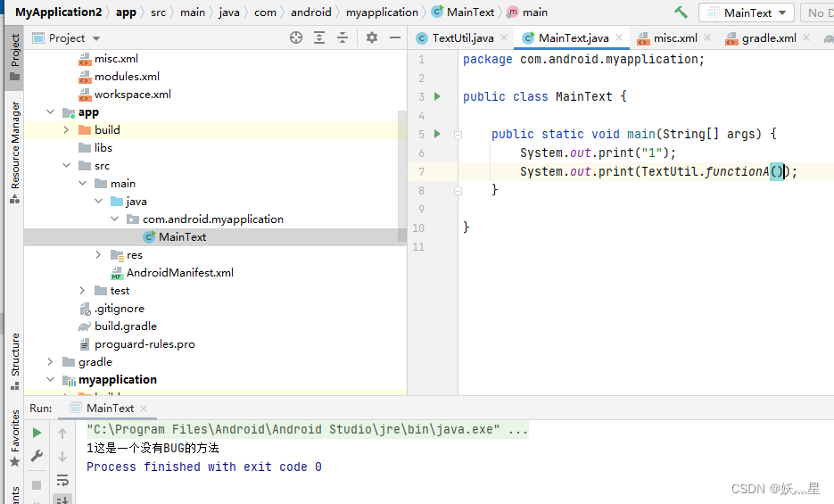Click Collapse All in Project panel

tap(343, 37)
